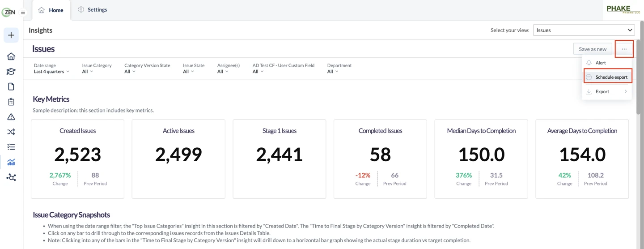Open the shuffle arrows change icon

click(x=11, y=132)
